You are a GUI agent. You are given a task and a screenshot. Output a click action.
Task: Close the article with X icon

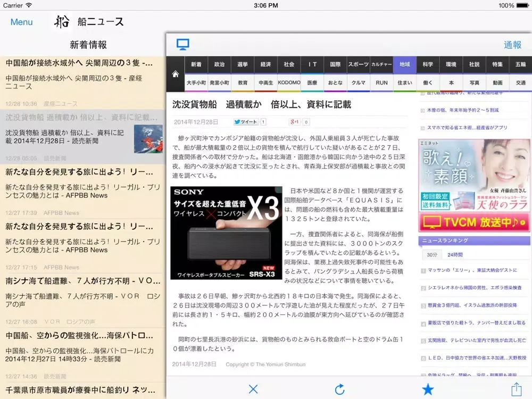254,389
